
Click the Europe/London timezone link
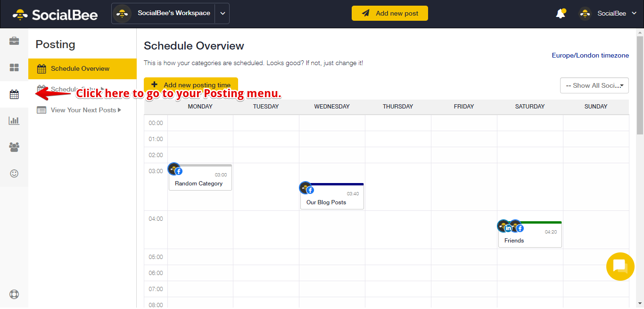coord(590,55)
